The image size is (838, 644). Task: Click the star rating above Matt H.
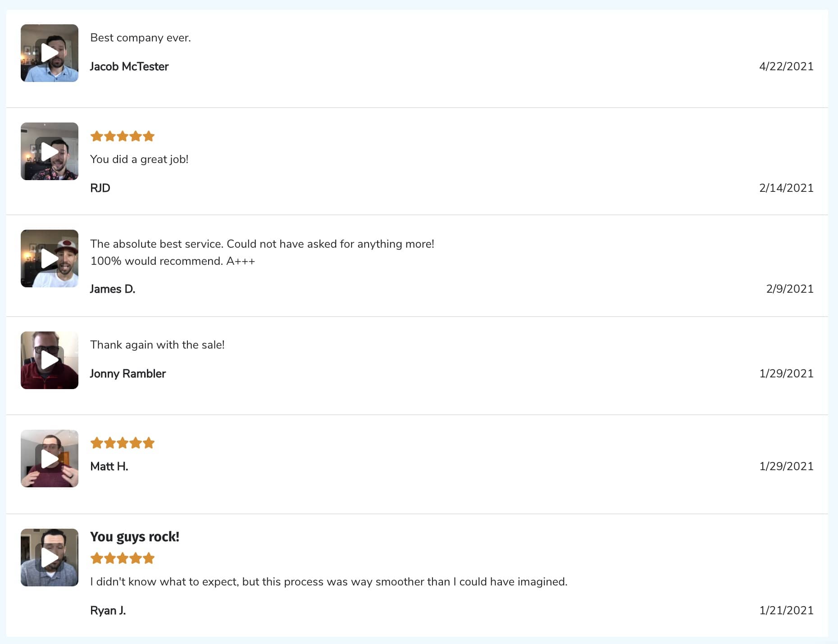(123, 443)
